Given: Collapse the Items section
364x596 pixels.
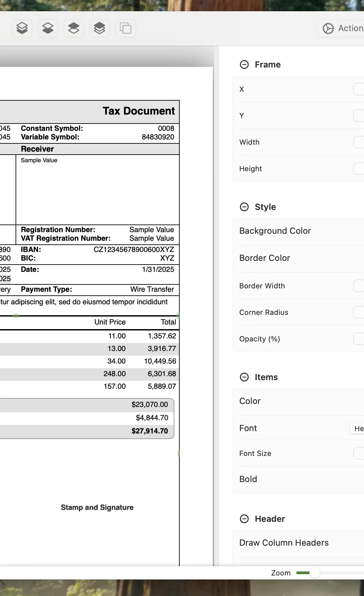Looking at the screenshot, I should pos(244,377).
